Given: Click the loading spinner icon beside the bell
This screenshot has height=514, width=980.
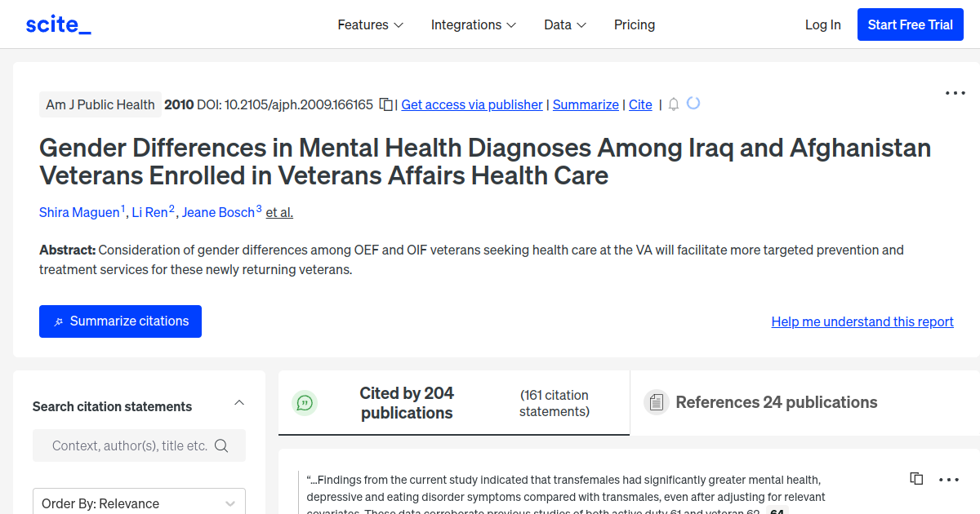Looking at the screenshot, I should [693, 104].
